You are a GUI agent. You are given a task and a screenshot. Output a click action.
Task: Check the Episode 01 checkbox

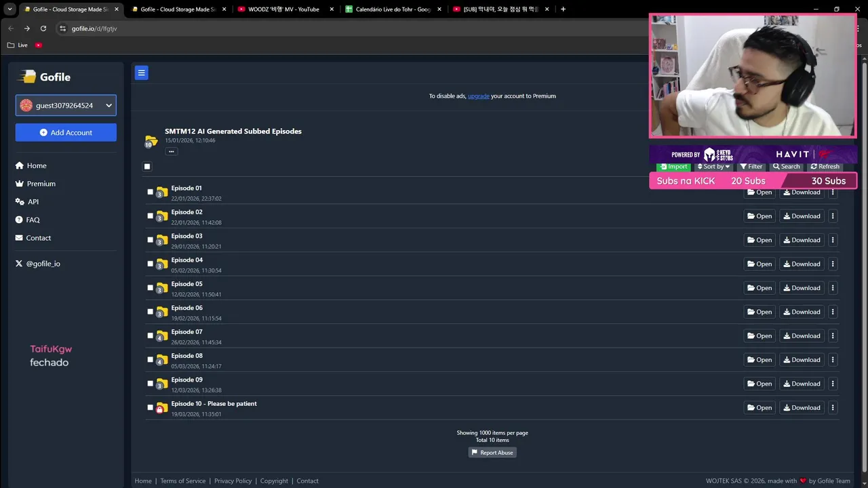pos(151,192)
